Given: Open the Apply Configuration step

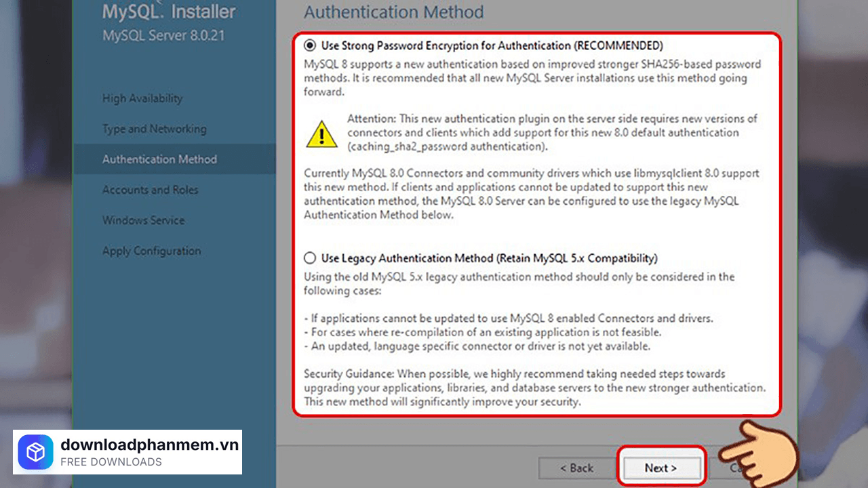Looking at the screenshot, I should pos(151,251).
